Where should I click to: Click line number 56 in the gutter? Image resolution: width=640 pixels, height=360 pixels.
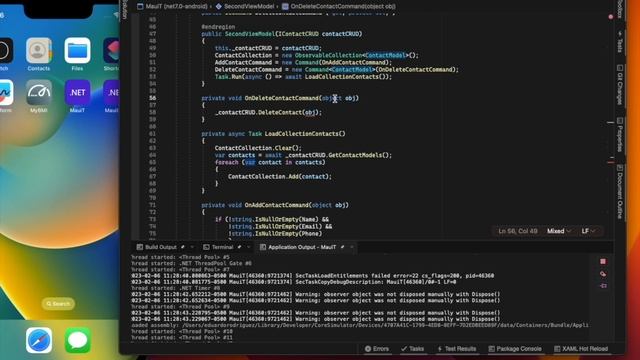pyautogui.click(x=152, y=98)
